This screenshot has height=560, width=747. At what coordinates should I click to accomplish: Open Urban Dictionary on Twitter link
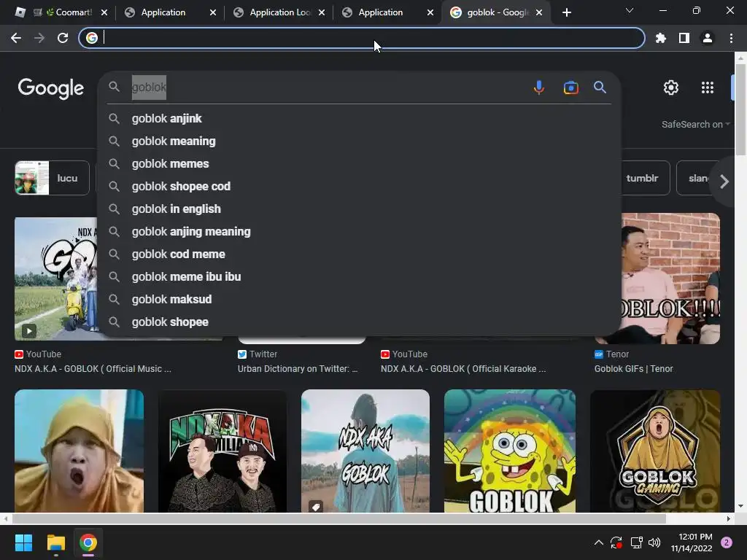pyautogui.click(x=298, y=368)
